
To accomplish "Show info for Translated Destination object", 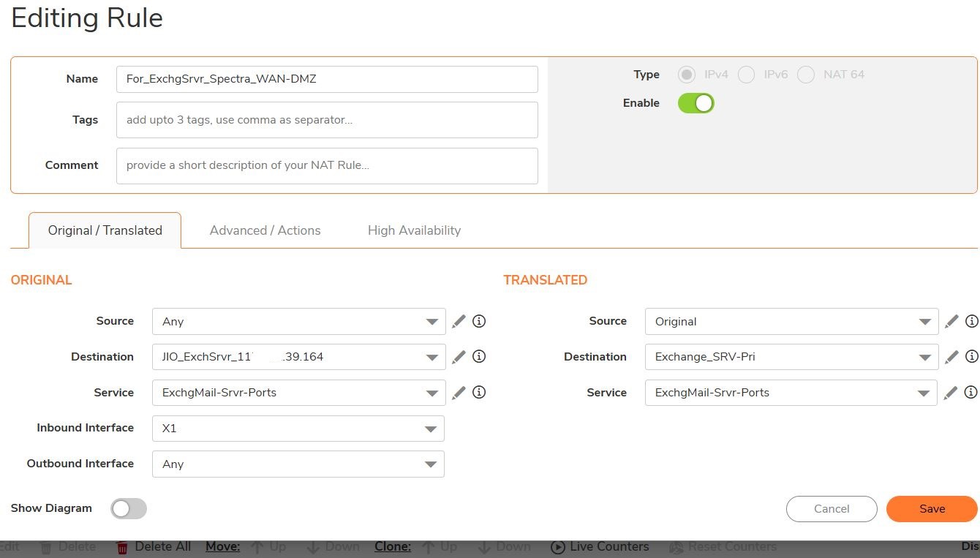I will (972, 357).
